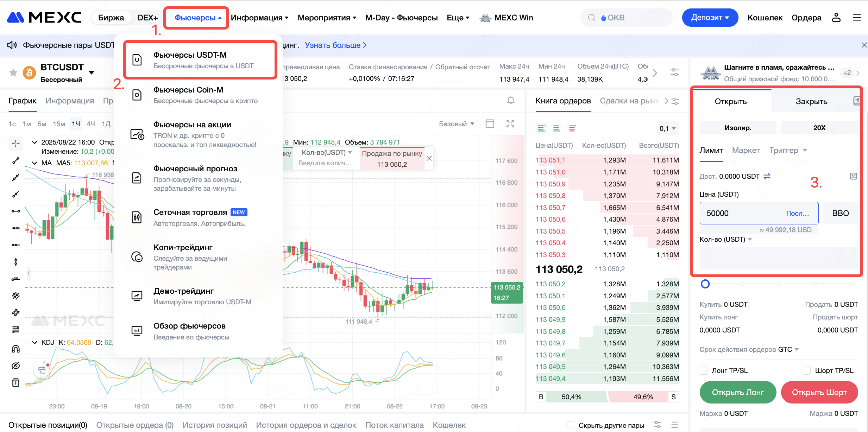Select the 4H timeframe
This screenshot has width=868, height=432.
(91, 124)
